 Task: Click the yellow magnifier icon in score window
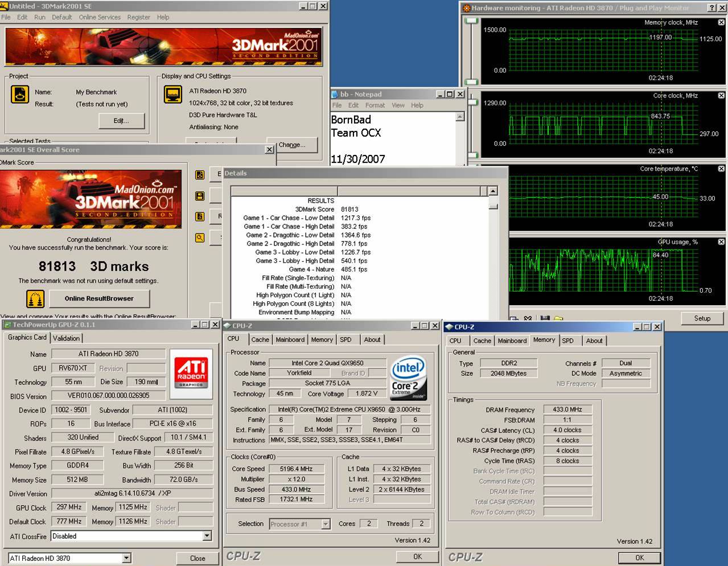pos(200,238)
